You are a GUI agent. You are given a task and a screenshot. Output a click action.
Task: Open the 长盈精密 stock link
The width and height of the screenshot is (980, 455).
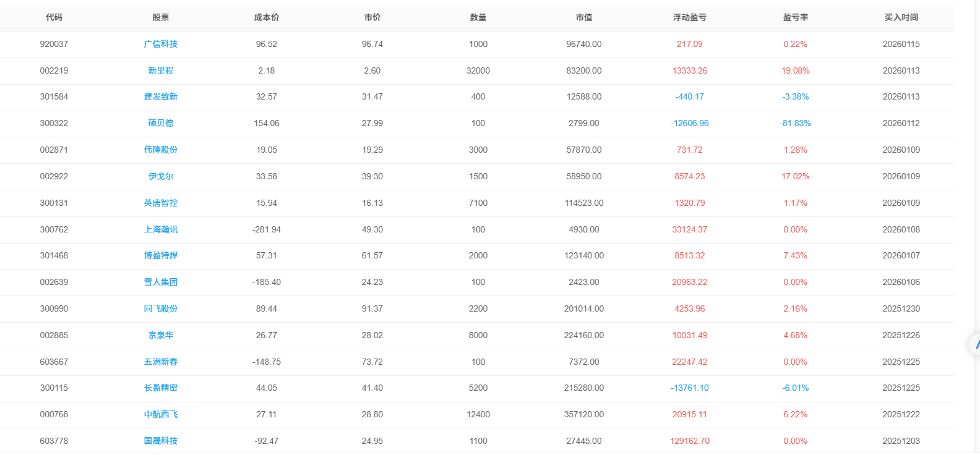[161, 388]
